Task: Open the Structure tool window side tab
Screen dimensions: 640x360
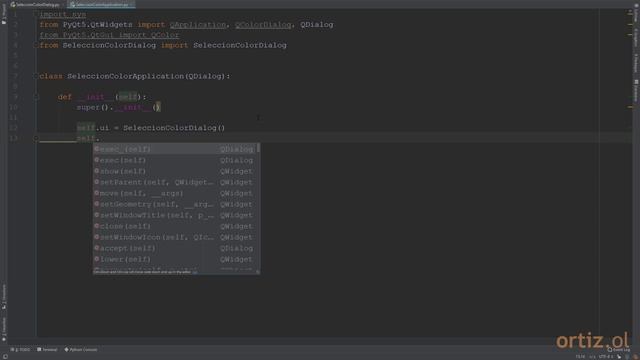Action: pyautogui.click(x=4, y=297)
